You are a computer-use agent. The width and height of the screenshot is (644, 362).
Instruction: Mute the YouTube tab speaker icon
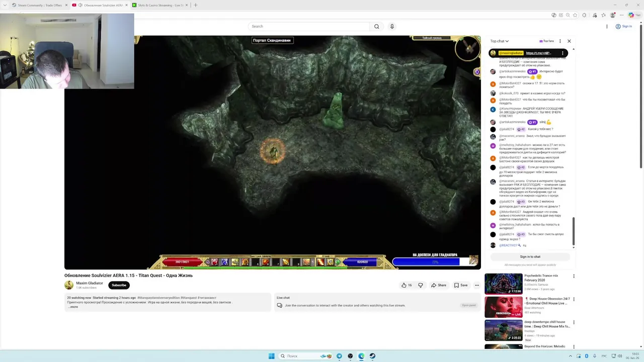(80, 5)
